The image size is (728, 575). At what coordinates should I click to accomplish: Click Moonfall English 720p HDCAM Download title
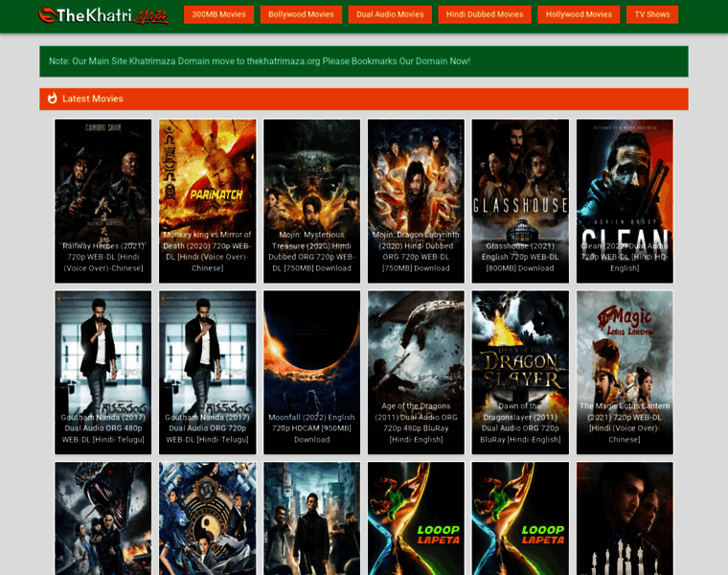click(x=311, y=428)
